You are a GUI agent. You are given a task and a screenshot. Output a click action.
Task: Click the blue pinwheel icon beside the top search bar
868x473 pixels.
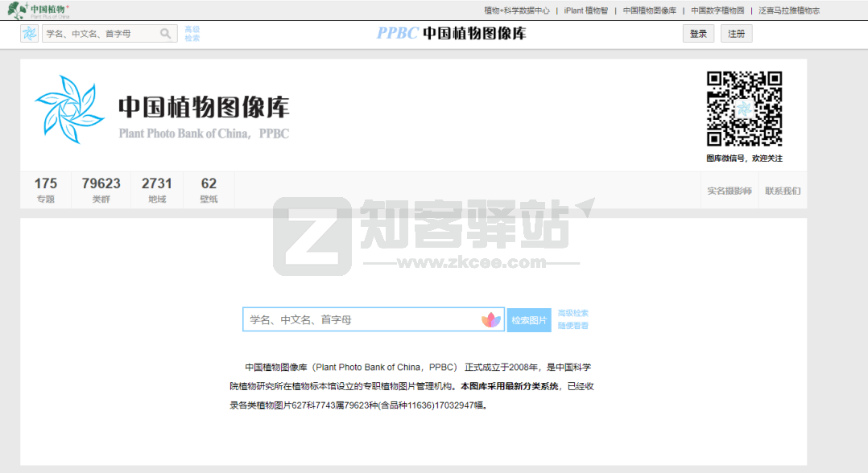[x=29, y=34]
